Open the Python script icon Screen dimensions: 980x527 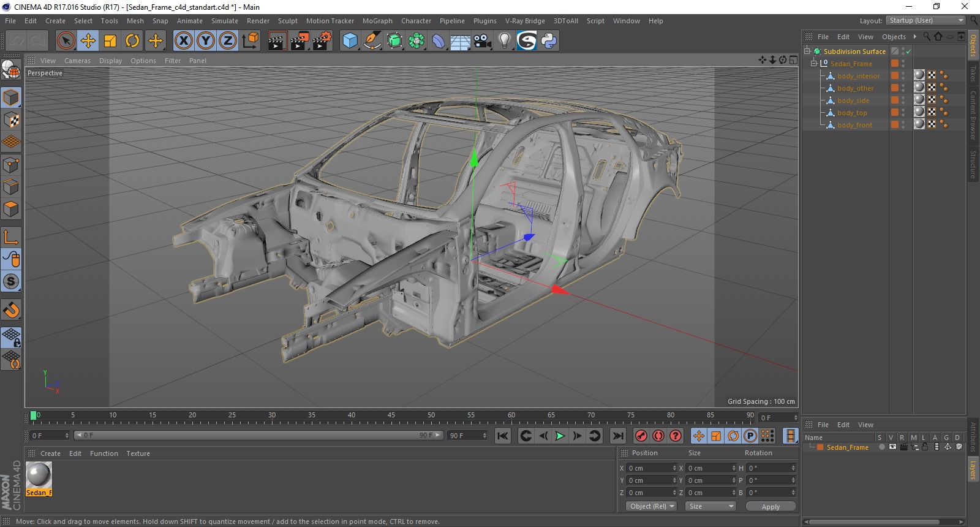click(549, 41)
